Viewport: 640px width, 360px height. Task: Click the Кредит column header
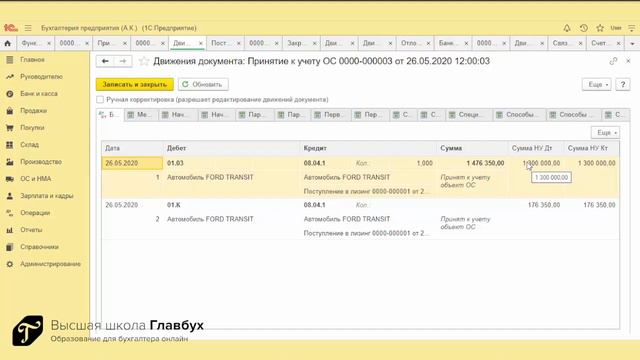(368, 148)
